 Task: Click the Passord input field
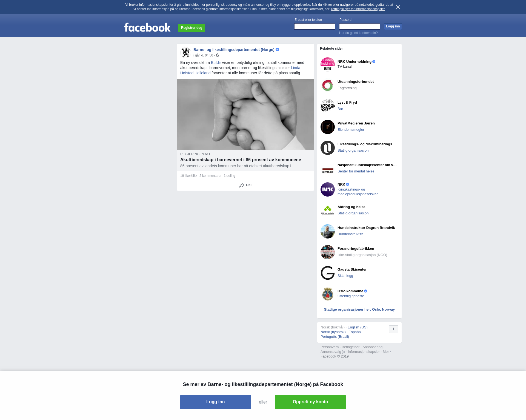pyautogui.click(x=359, y=27)
